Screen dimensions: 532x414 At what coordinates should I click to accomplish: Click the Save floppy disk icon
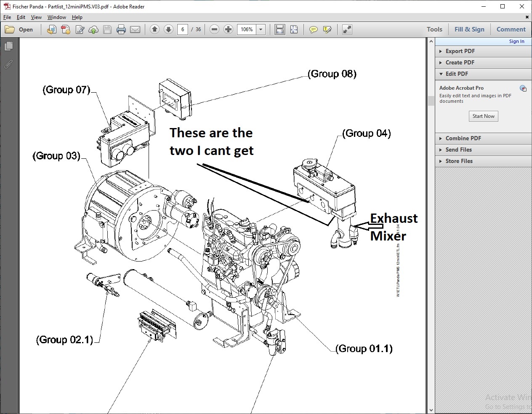tap(107, 29)
